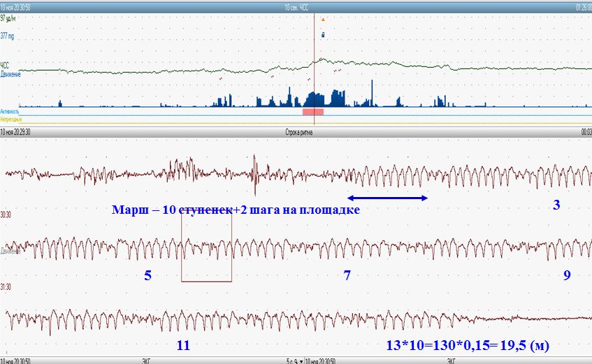Image resolution: width=592 pixels, height=364 pixels.
Task: Click the '31:30' rhythm row time label
Action: tap(6, 287)
